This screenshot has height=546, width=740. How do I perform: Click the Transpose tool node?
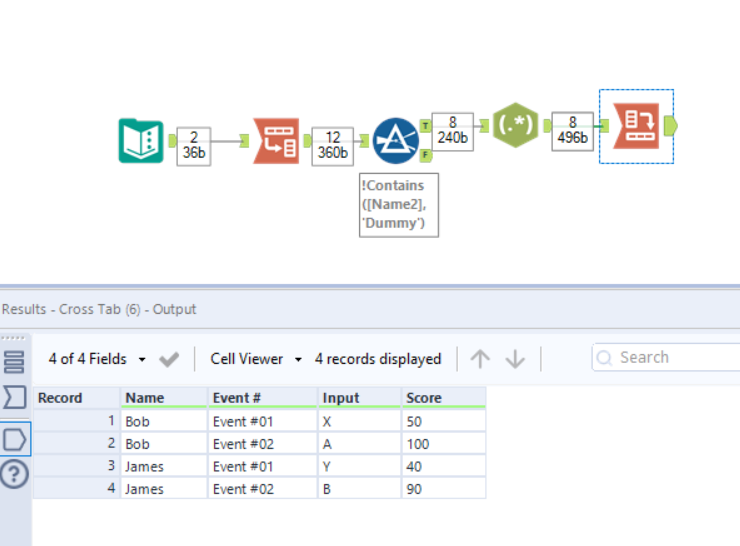275,141
